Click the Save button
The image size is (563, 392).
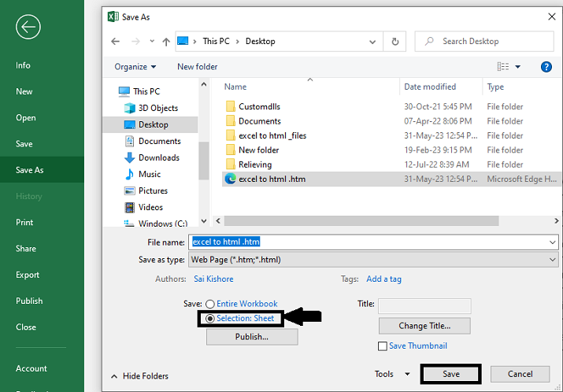coord(451,374)
